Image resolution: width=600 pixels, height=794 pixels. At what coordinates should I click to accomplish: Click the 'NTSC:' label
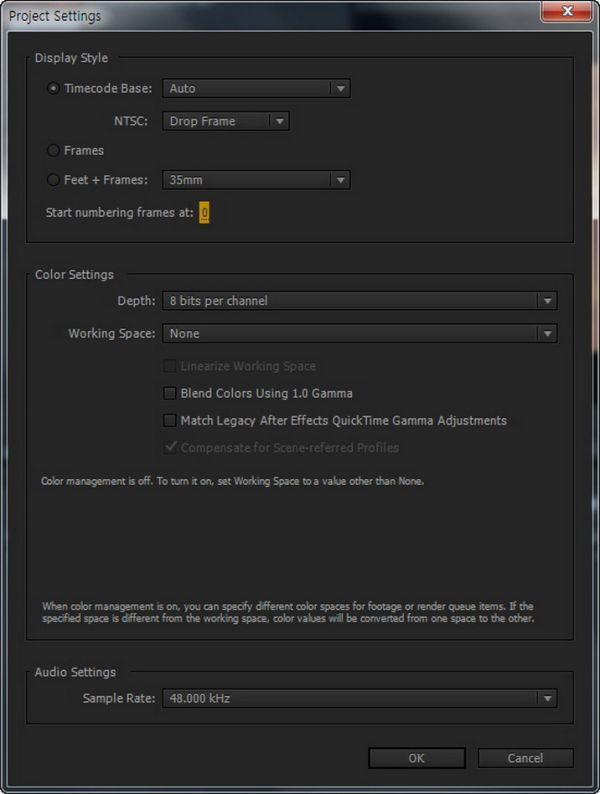tap(131, 121)
